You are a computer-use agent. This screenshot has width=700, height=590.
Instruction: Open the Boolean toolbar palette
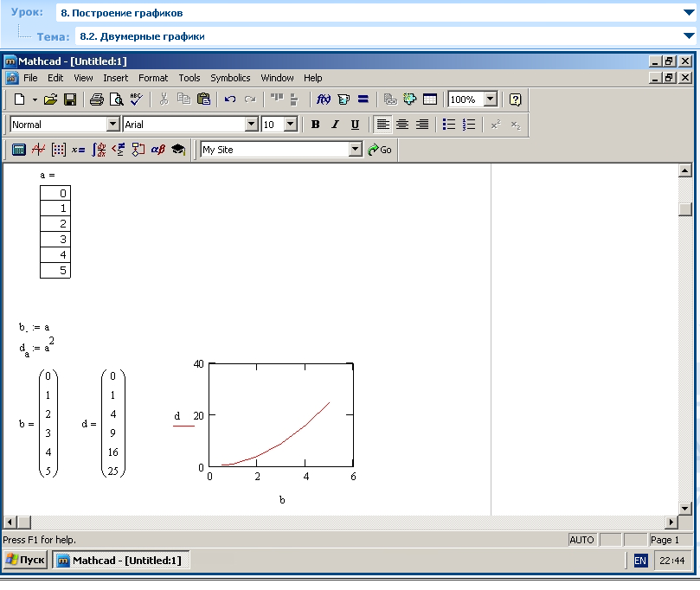(x=119, y=150)
